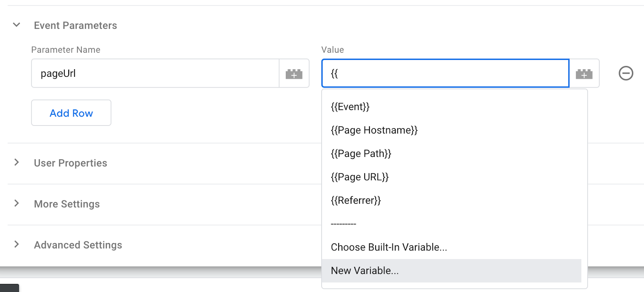
Task: Click the More Settings heading
Action: point(67,204)
